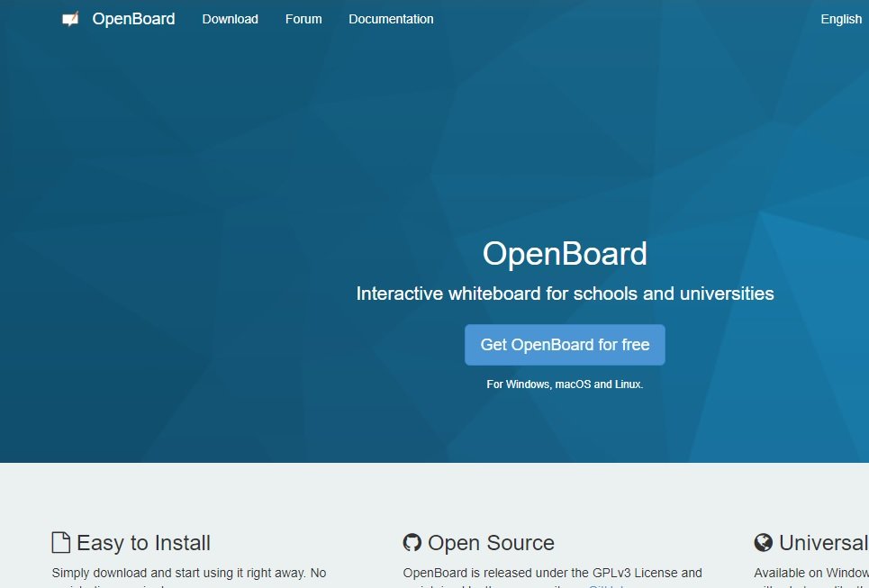Viewport: 869px width, 588px height.
Task: Click the 'For Windows, macOS and Linux.' text
Action: (565, 384)
